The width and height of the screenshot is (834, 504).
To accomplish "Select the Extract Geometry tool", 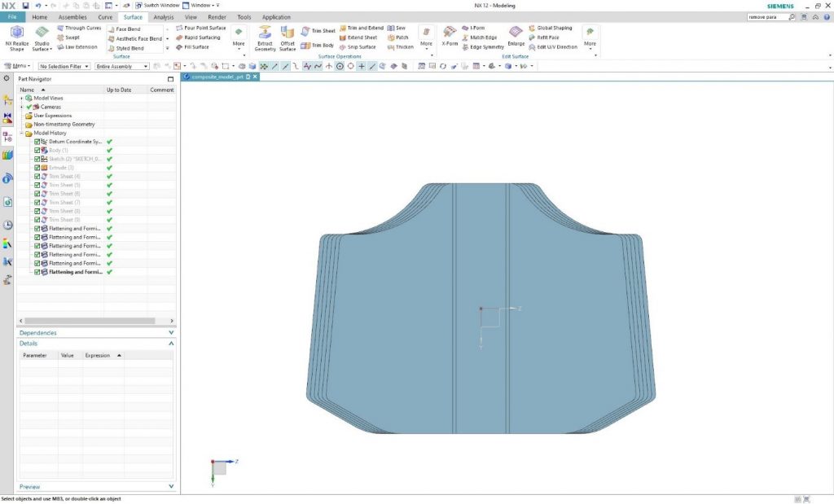I will tap(265, 33).
